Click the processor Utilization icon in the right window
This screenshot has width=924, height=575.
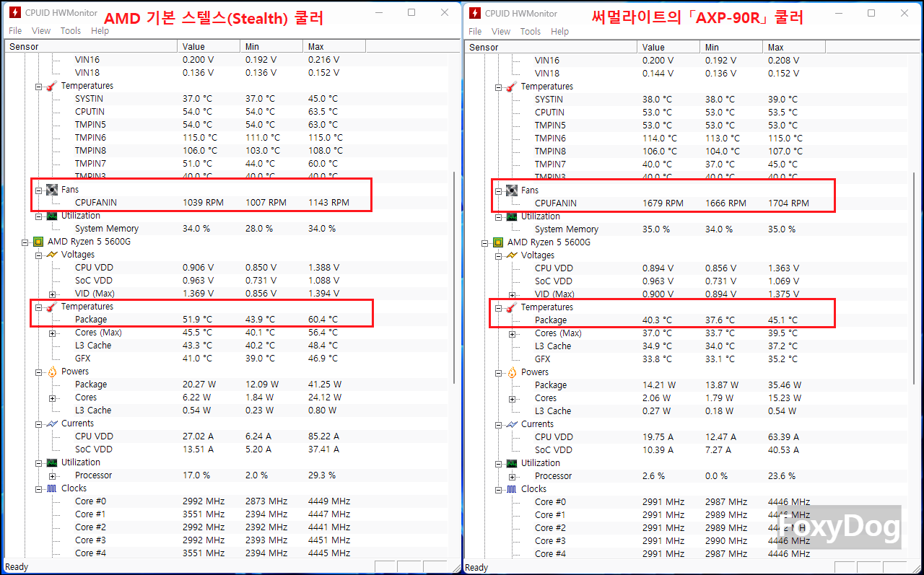tap(511, 463)
